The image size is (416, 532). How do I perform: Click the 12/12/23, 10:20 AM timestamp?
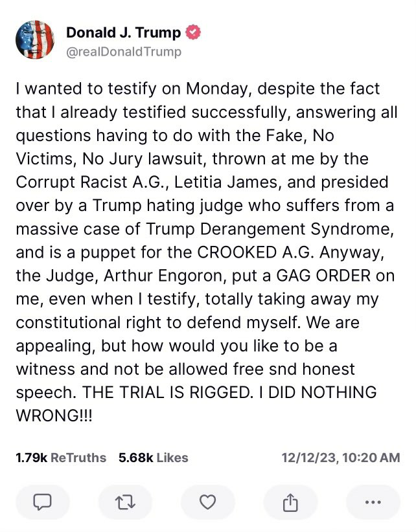(341, 458)
